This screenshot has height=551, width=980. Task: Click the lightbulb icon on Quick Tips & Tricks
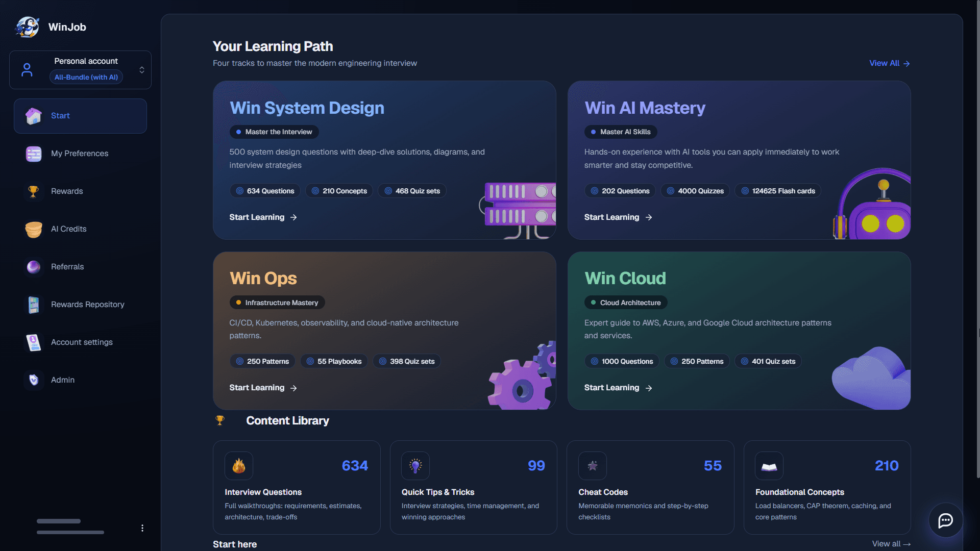[415, 466]
